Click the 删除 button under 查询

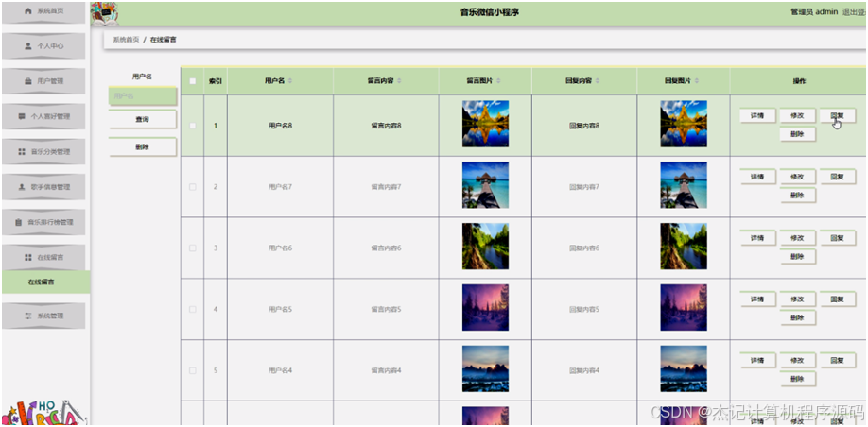click(x=142, y=147)
